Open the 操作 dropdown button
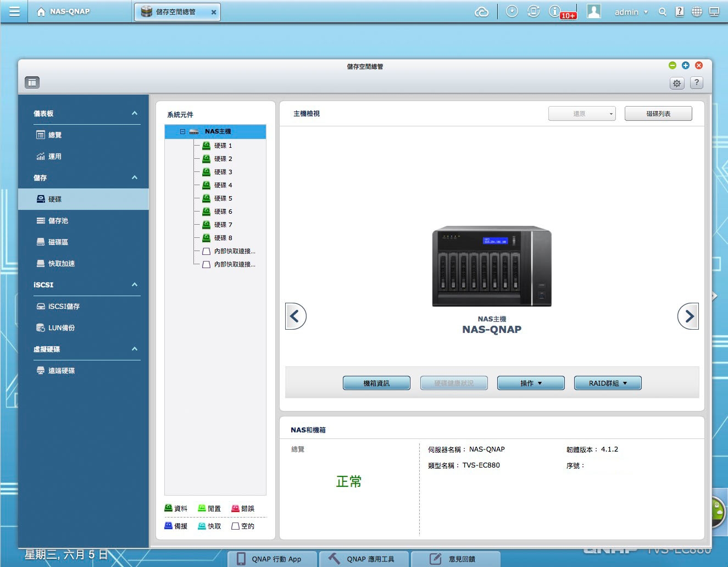This screenshot has width=728, height=567. click(x=531, y=383)
